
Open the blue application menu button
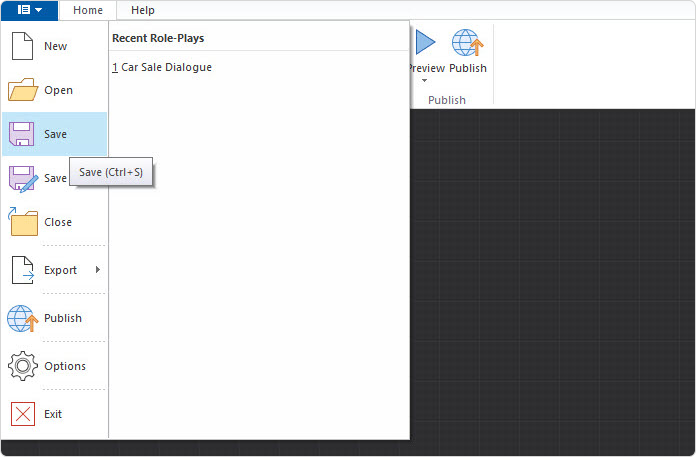[x=29, y=10]
